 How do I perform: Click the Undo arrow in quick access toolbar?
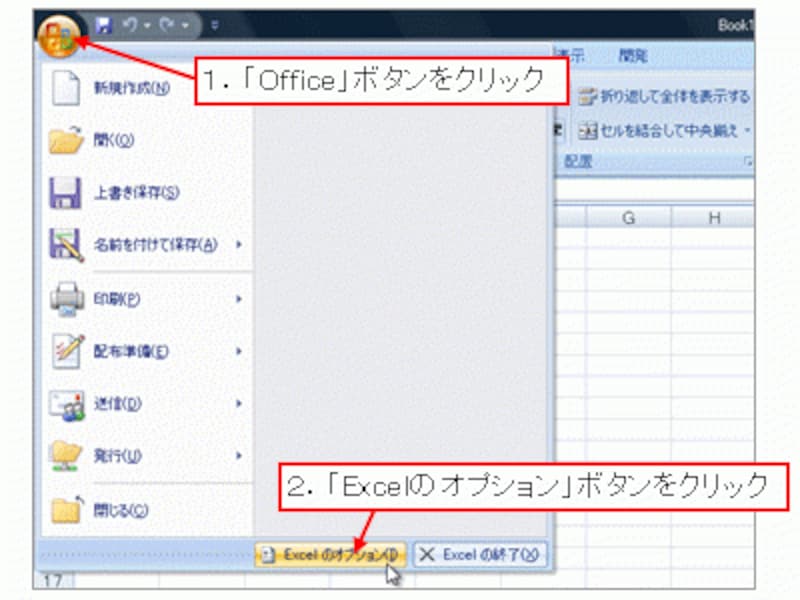point(131,24)
